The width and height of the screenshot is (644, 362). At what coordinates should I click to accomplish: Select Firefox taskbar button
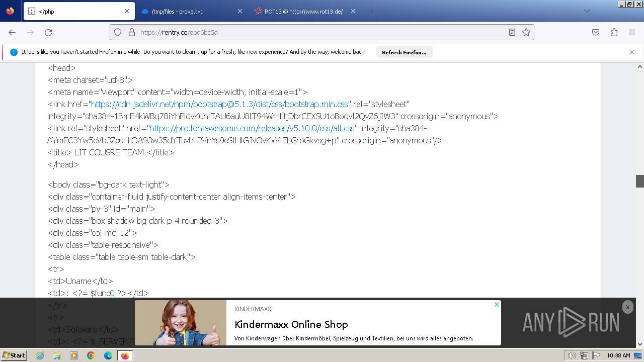point(125,355)
